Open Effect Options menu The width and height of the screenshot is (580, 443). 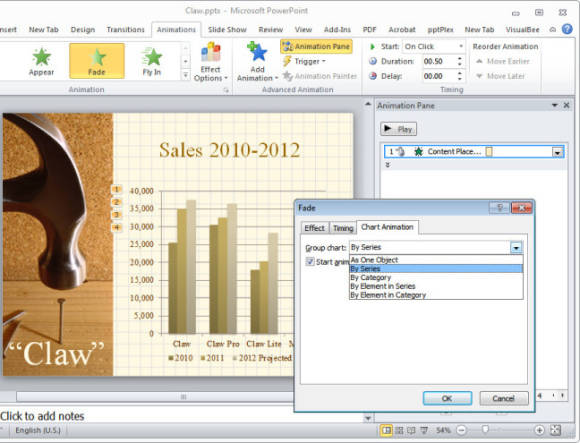click(210, 62)
